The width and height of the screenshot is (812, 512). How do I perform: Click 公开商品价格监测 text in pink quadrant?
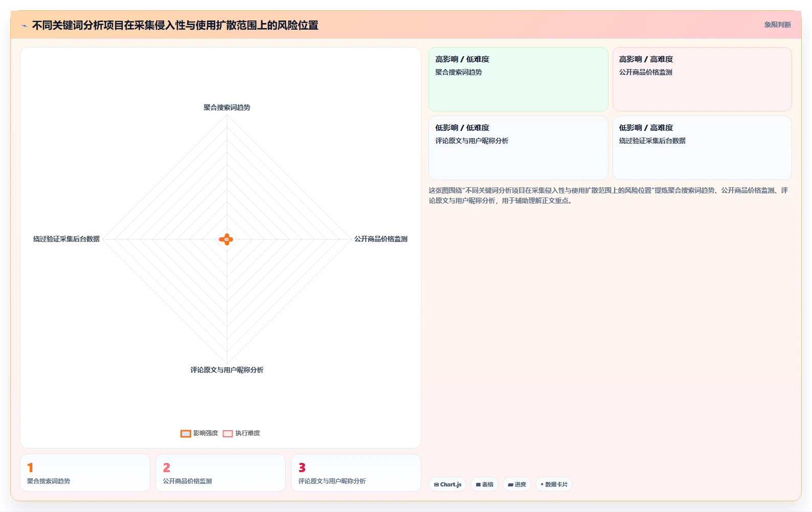pos(646,72)
